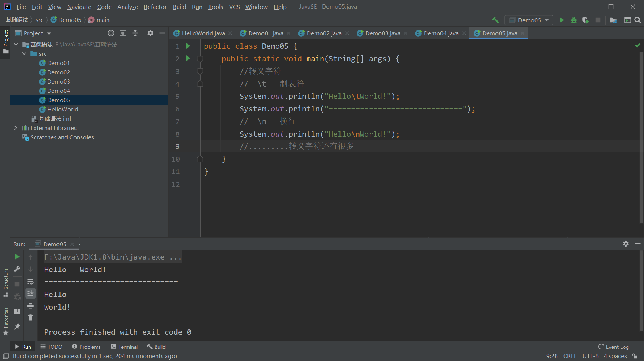
Task: Collapse all in Project panel
Action: tap(135, 33)
